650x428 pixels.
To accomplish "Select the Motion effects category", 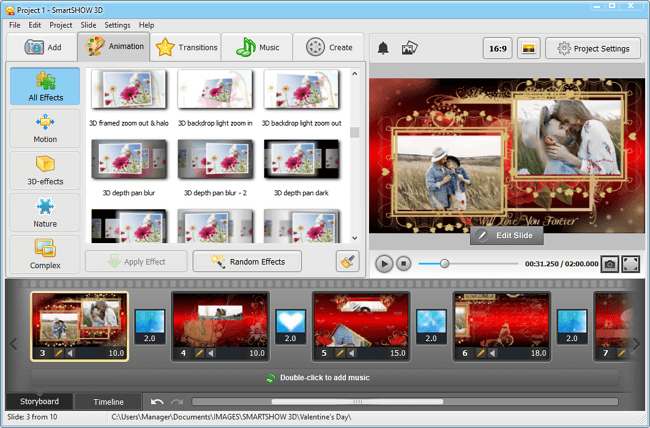I will (x=45, y=129).
